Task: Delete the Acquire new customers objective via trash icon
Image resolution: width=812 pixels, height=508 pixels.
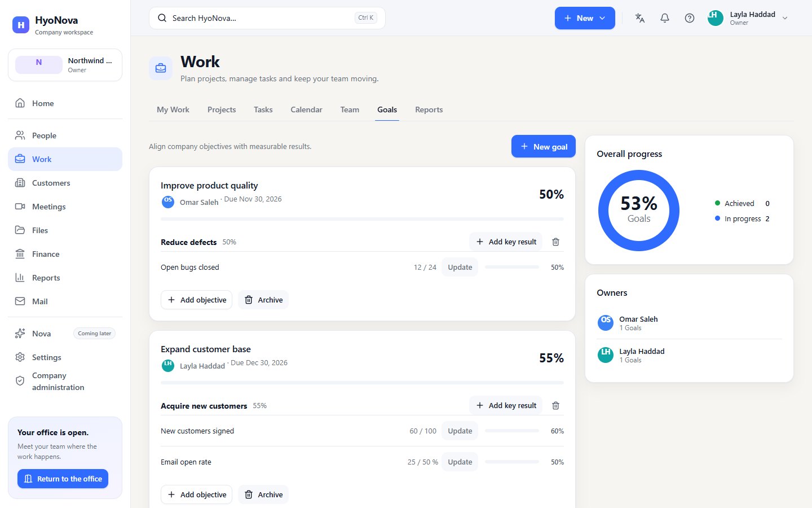Action: 555,405
